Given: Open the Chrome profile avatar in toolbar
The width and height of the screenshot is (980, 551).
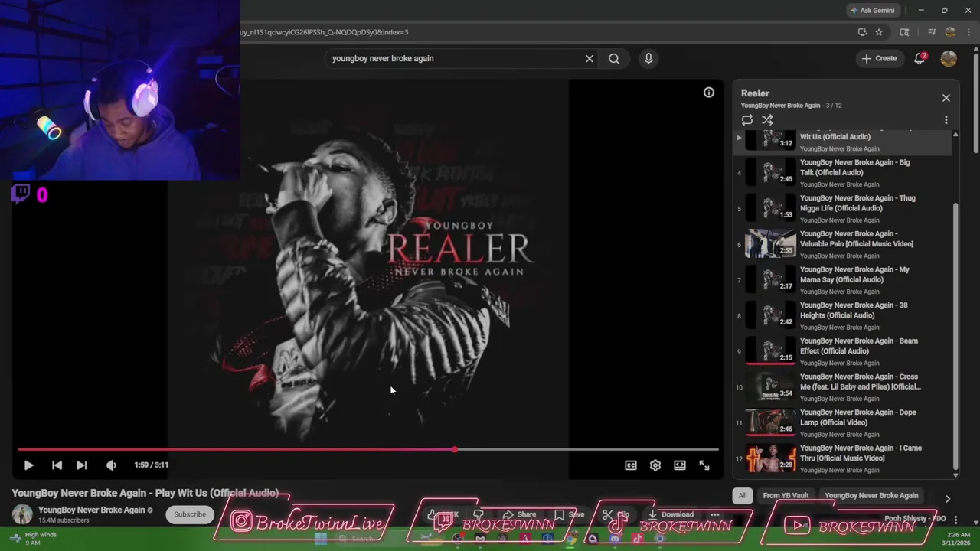Looking at the screenshot, I should click(950, 32).
